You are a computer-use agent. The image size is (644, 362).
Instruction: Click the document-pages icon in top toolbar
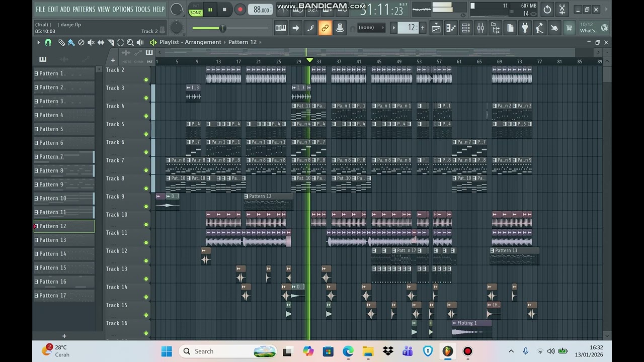point(510,28)
